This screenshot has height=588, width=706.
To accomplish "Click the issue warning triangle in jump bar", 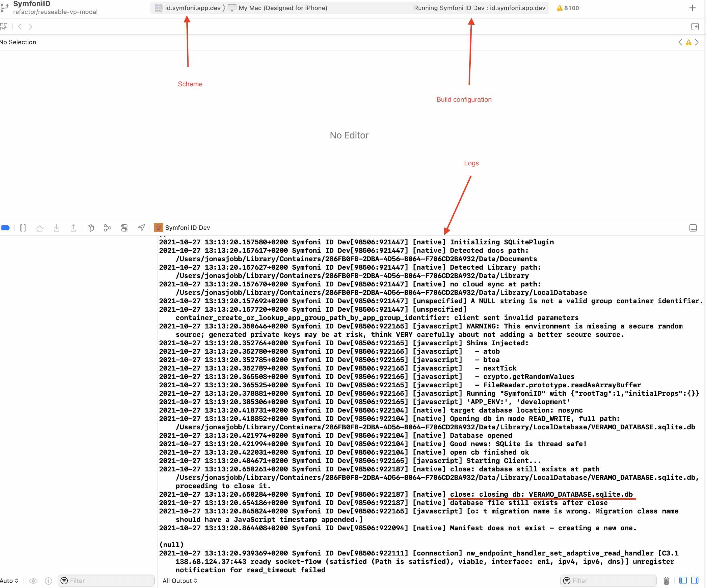I will pyautogui.click(x=689, y=42).
